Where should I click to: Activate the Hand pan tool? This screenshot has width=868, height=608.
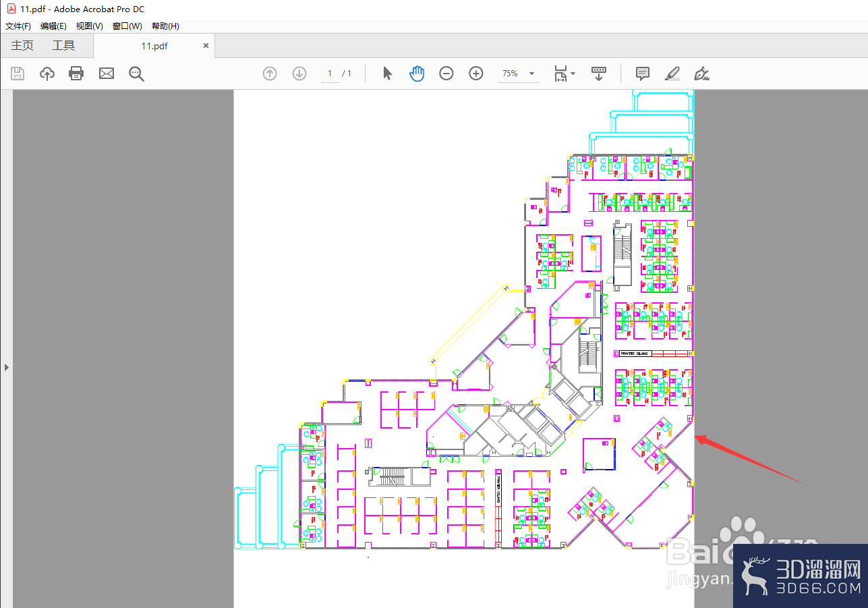(417, 74)
